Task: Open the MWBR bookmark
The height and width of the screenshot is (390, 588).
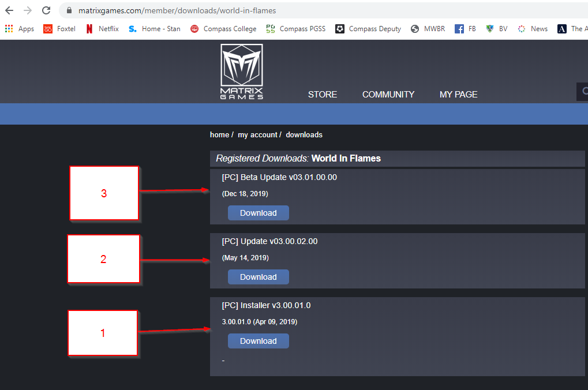Action: point(428,29)
